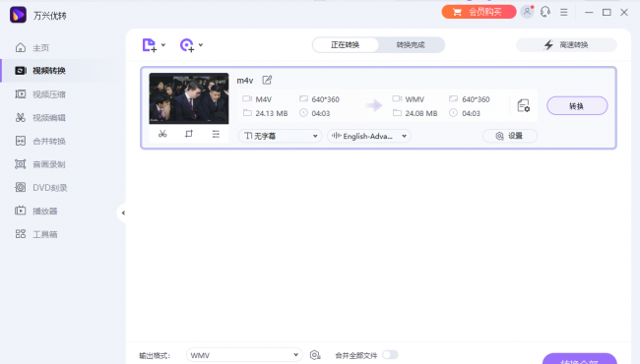The width and height of the screenshot is (640, 364).
Task: Open the English-Adva... audio track dropdown
Action: (369, 136)
